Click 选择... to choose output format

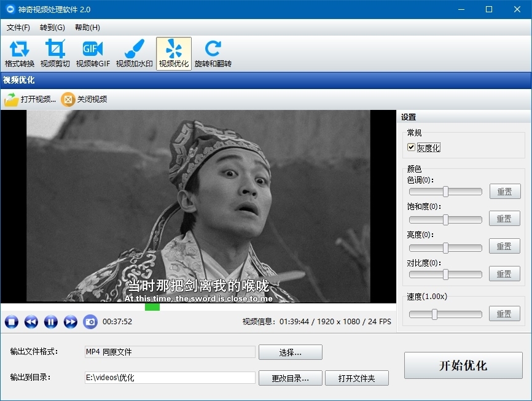tap(291, 352)
